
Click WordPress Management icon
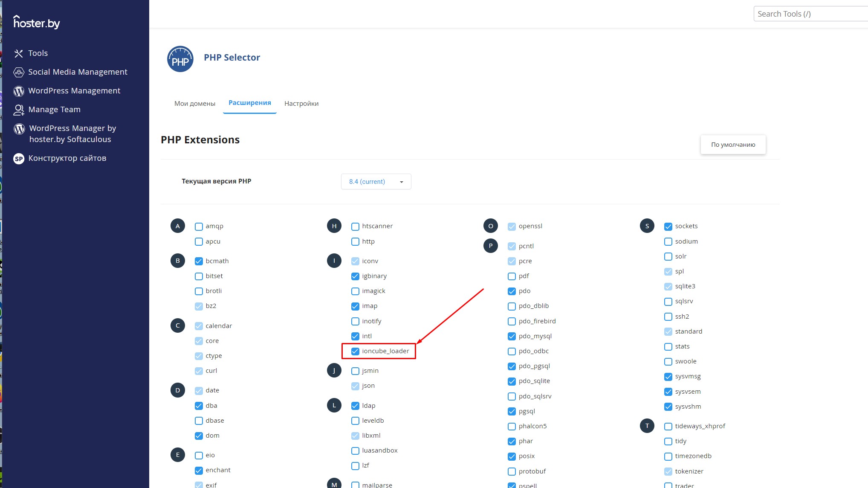[18, 91]
